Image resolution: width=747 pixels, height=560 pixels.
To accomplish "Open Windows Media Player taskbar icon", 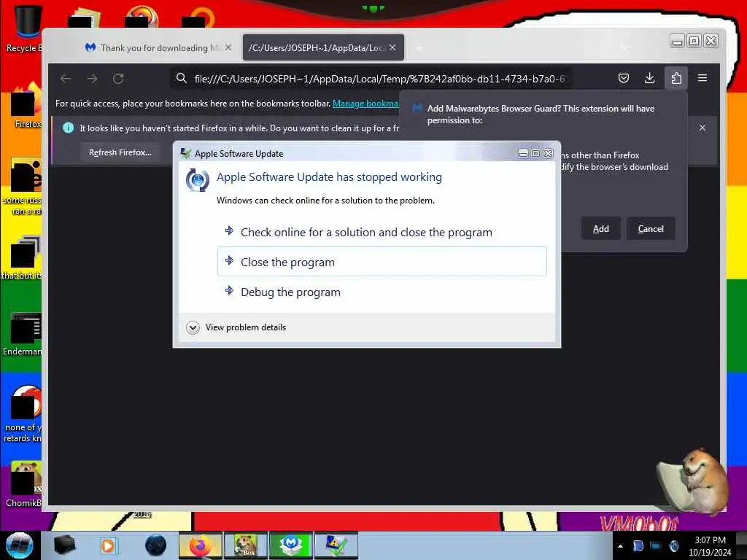I will [108, 545].
